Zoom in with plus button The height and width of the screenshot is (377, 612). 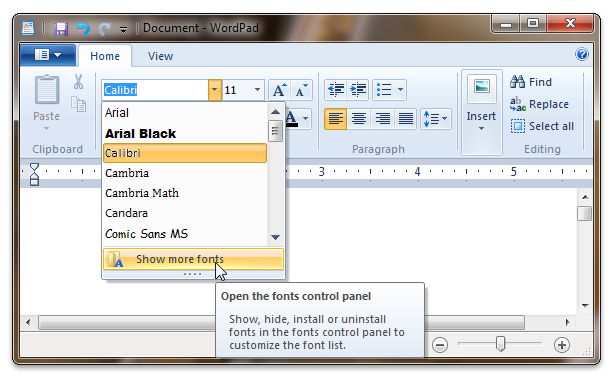pos(562,345)
